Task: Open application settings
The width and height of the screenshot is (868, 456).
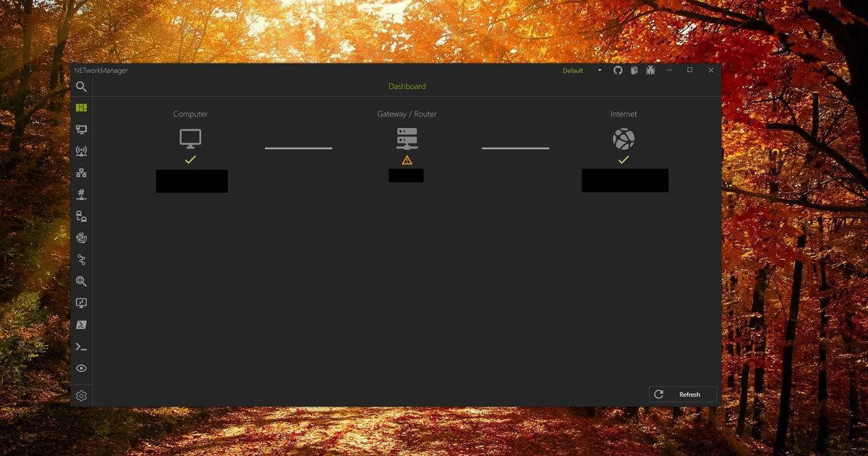Action: pyautogui.click(x=81, y=395)
